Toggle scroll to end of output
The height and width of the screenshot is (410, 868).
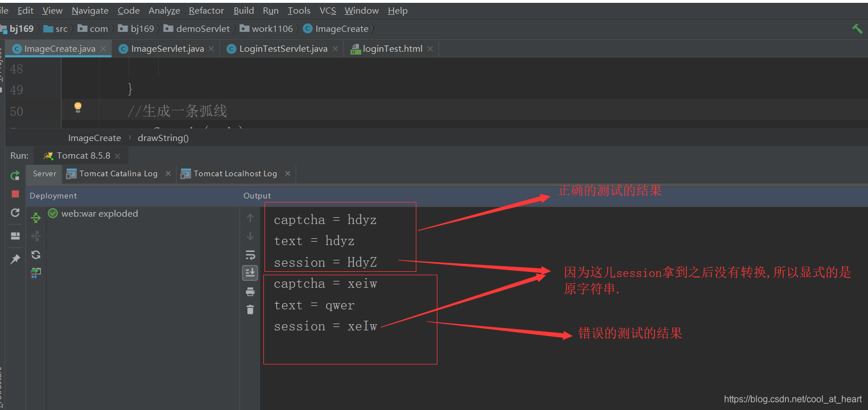pos(250,273)
